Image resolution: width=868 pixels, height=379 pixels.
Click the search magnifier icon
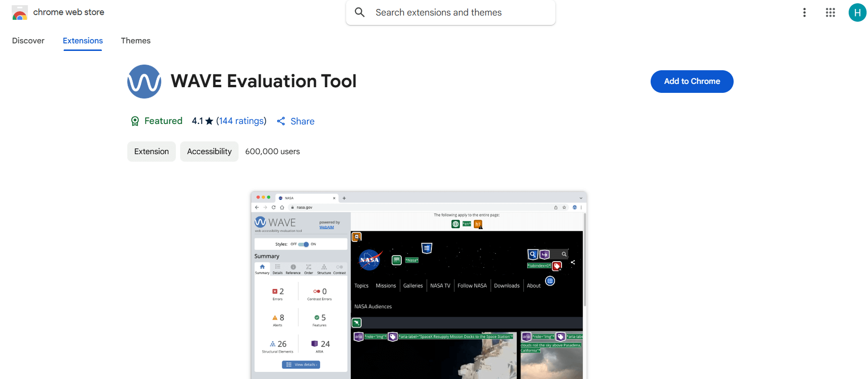click(x=360, y=12)
